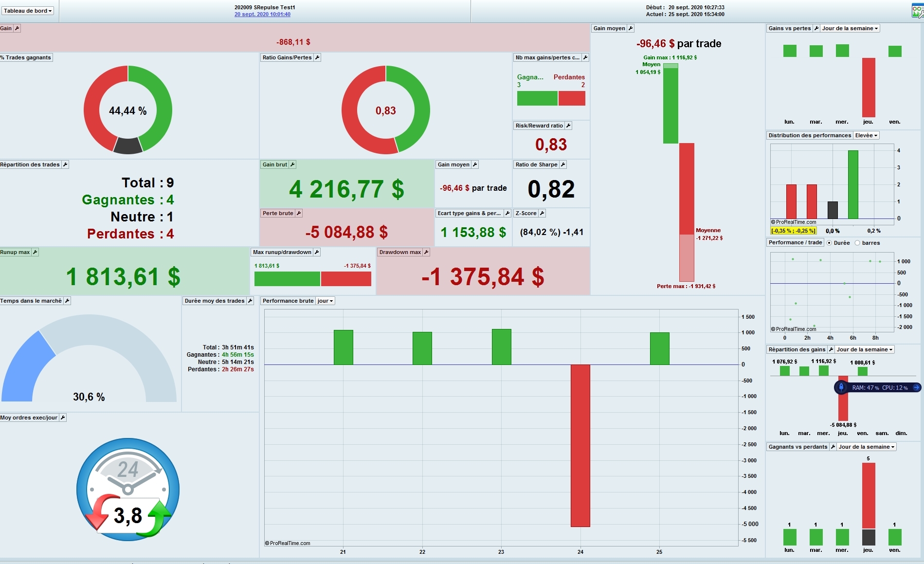Expand the Elevée distribution dropdown
Image resolution: width=924 pixels, height=564 pixels.
tap(866, 135)
